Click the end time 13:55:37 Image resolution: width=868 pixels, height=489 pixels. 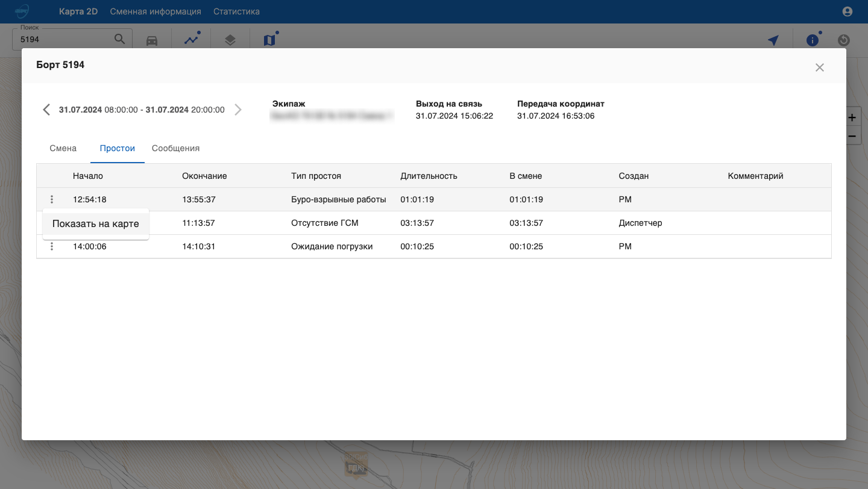pos(198,199)
